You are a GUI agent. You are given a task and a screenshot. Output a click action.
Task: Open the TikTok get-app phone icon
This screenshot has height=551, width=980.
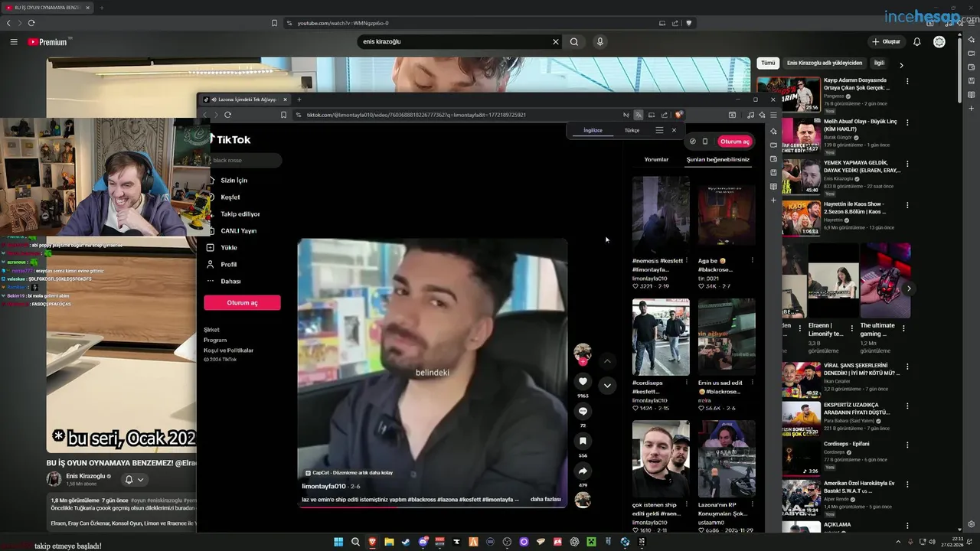pyautogui.click(x=705, y=142)
